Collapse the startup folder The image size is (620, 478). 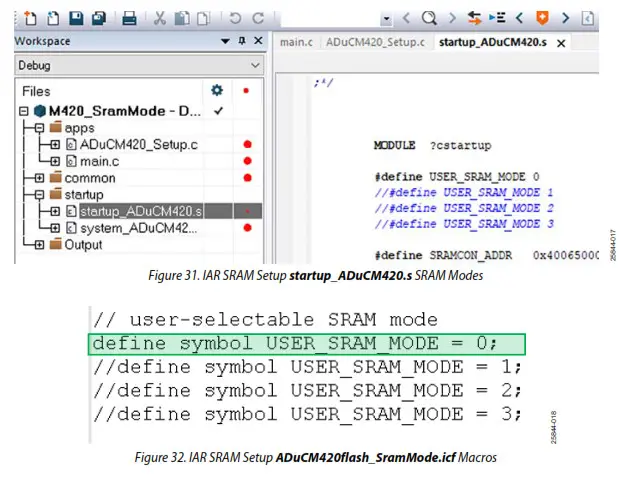[39, 195]
